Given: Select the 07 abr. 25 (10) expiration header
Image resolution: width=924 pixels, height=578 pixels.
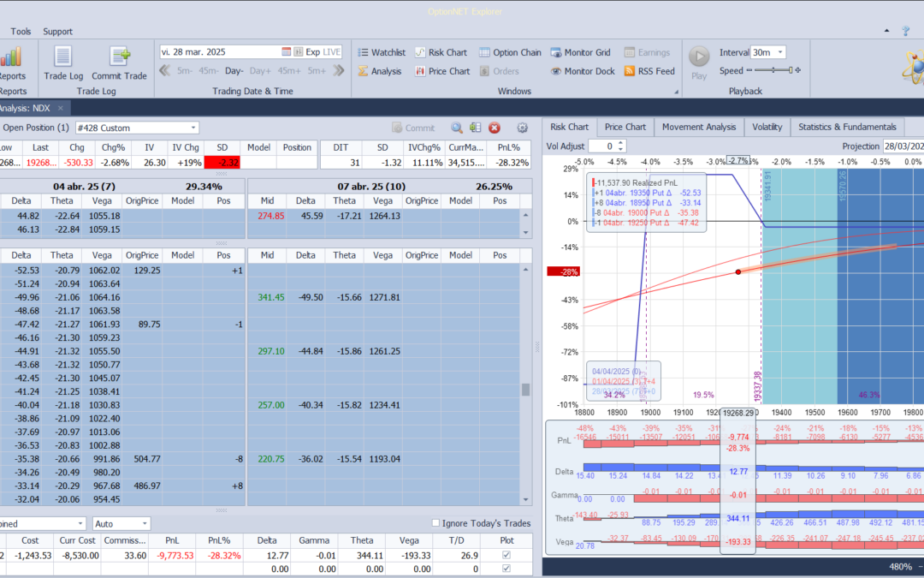Looking at the screenshot, I should click(x=389, y=187).
